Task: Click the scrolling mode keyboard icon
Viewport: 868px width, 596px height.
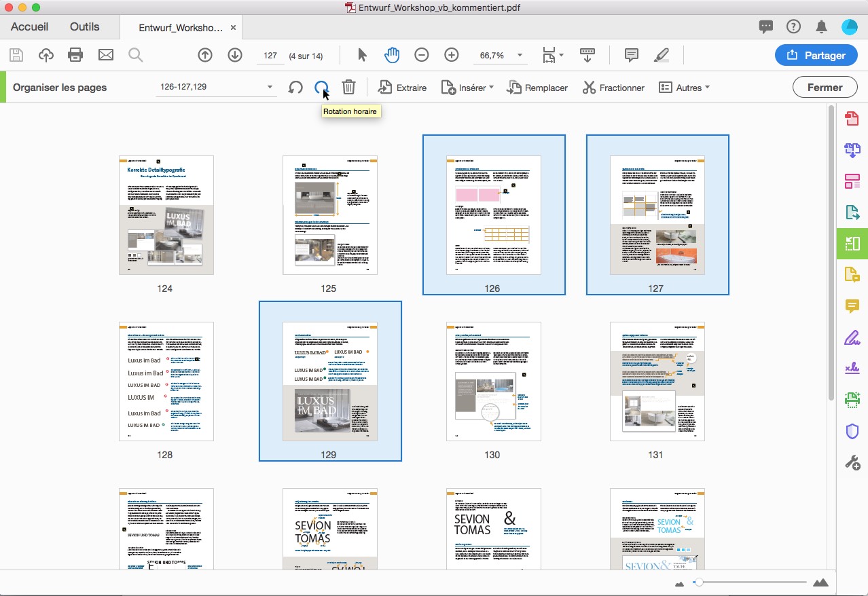Action: click(x=587, y=56)
